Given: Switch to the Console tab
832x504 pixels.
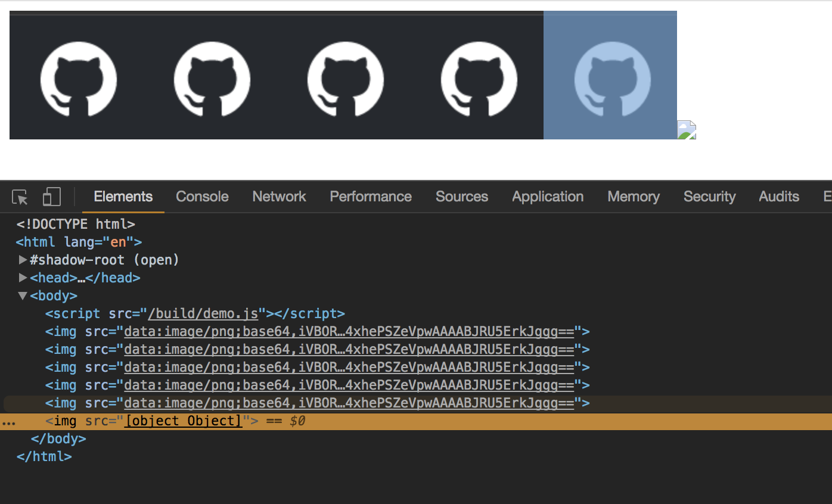Looking at the screenshot, I should coord(201,196).
